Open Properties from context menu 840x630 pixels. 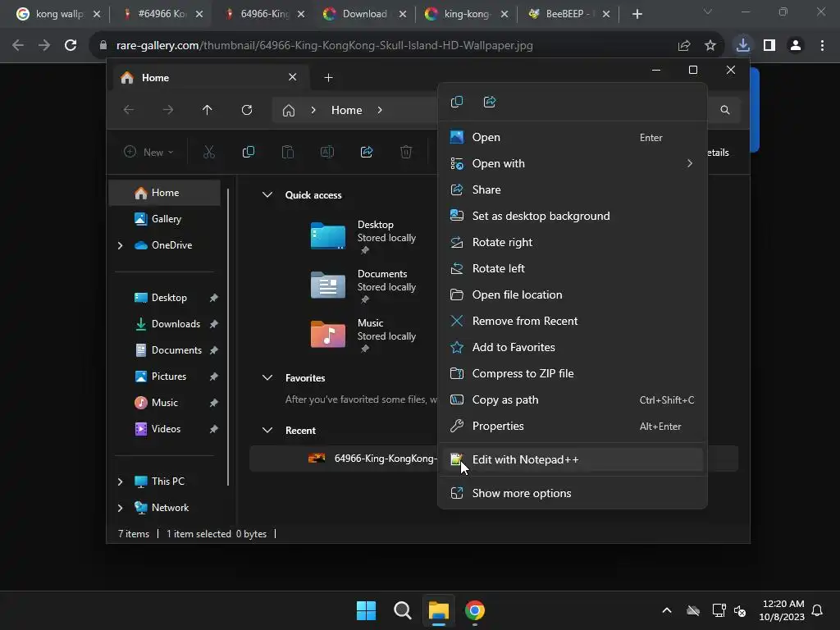[572, 426]
